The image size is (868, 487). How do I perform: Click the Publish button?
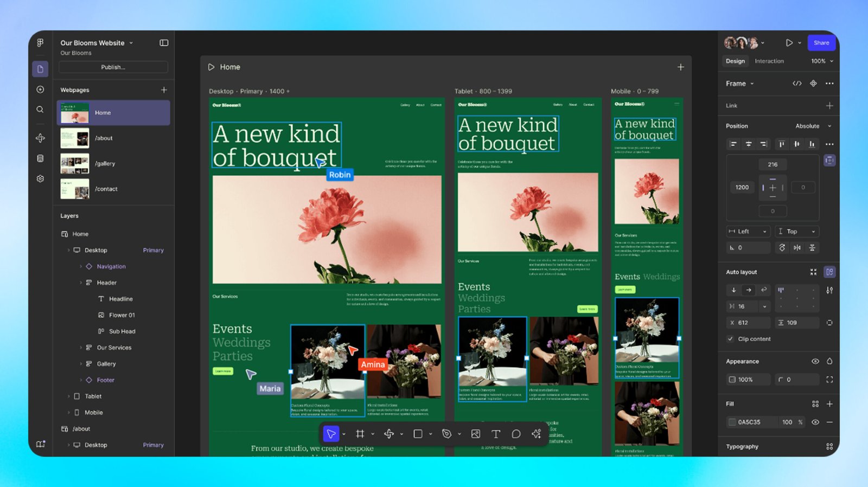click(x=113, y=67)
